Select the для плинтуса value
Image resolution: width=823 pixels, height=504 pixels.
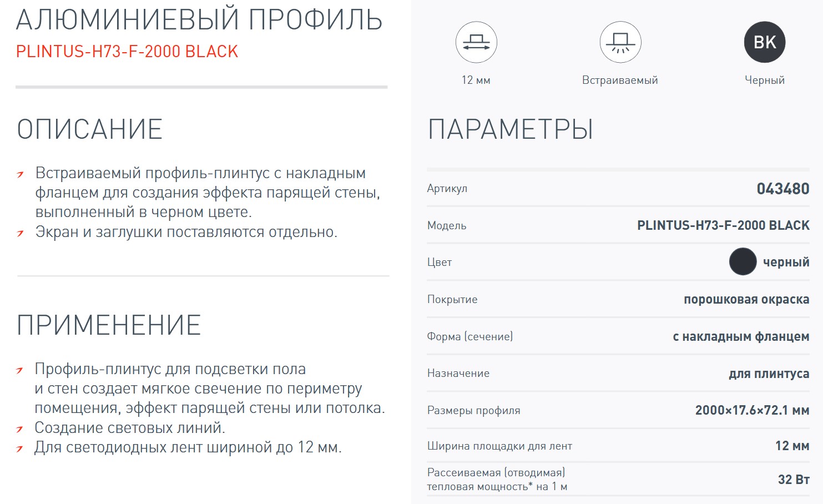pyautogui.click(x=769, y=374)
